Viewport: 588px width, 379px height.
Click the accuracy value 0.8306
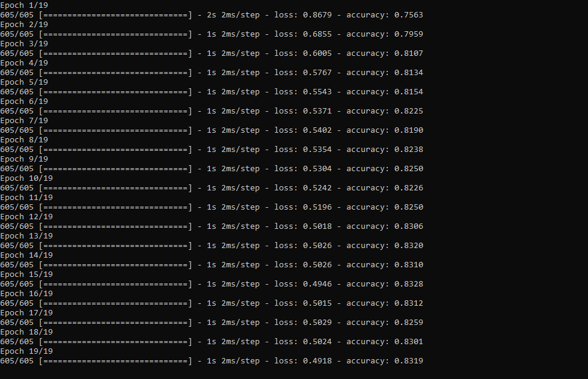pos(408,226)
